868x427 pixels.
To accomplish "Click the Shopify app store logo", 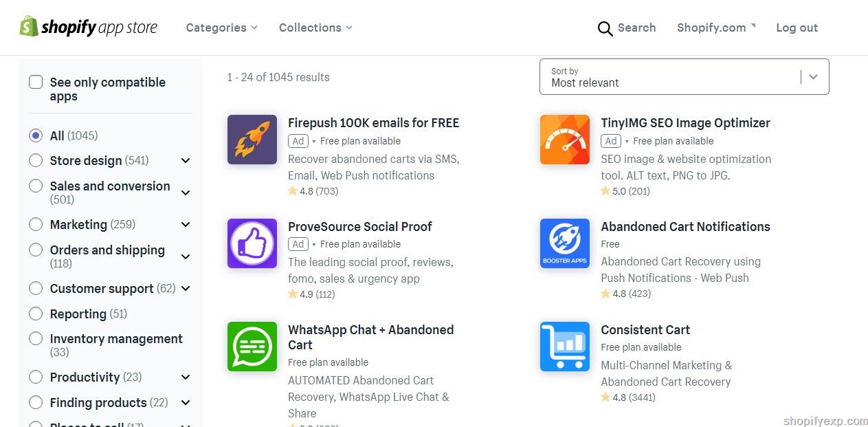I will (x=89, y=28).
